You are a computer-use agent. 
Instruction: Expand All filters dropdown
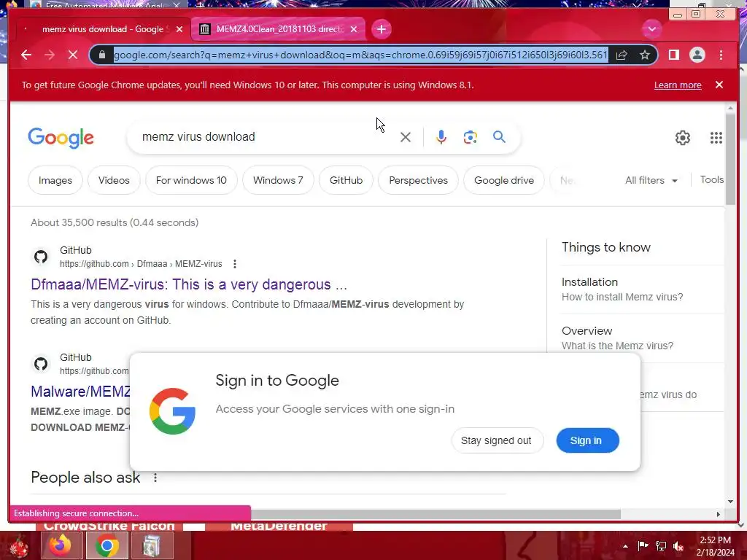tap(651, 181)
